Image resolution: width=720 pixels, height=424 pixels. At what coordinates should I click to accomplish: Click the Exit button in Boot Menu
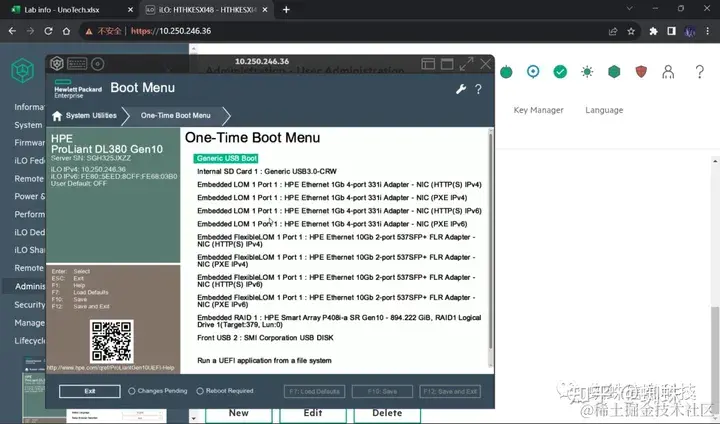point(90,391)
